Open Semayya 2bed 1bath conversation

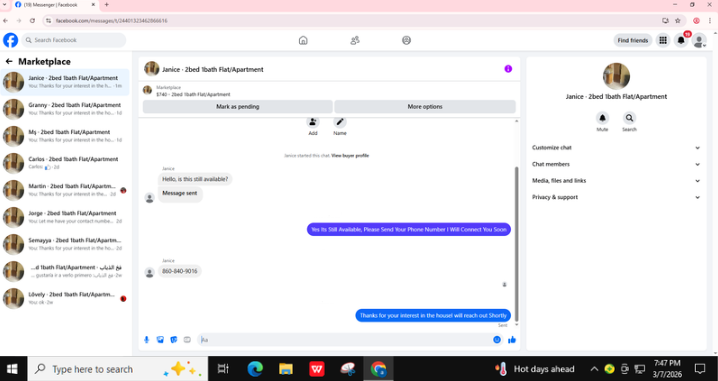65,244
